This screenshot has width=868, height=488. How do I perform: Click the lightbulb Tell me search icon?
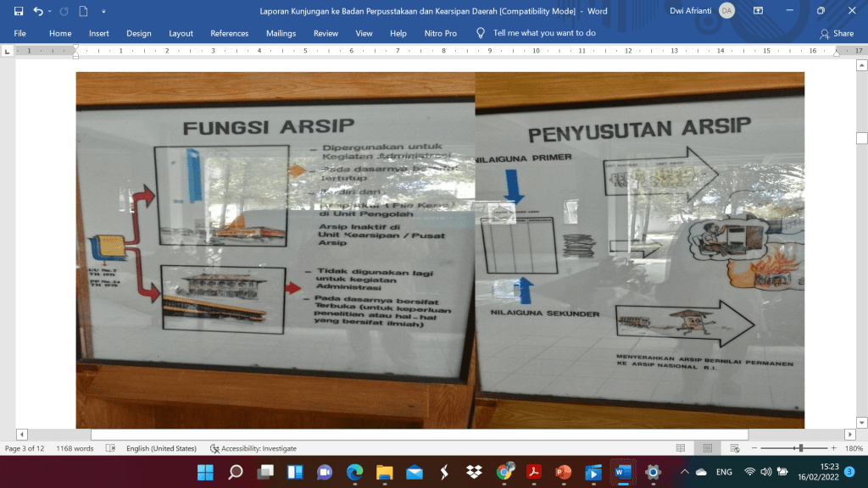tap(481, 33)
